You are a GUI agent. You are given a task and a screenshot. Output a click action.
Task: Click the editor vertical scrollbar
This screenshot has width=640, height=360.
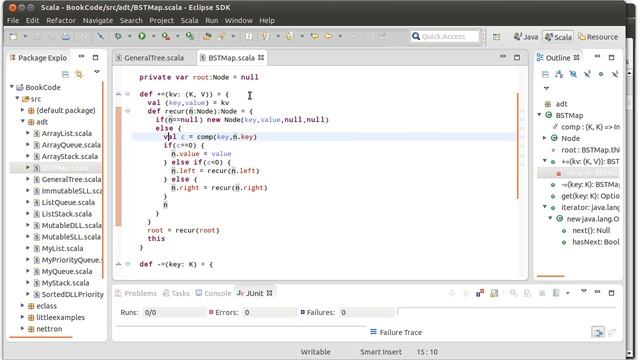coord(518,146)
